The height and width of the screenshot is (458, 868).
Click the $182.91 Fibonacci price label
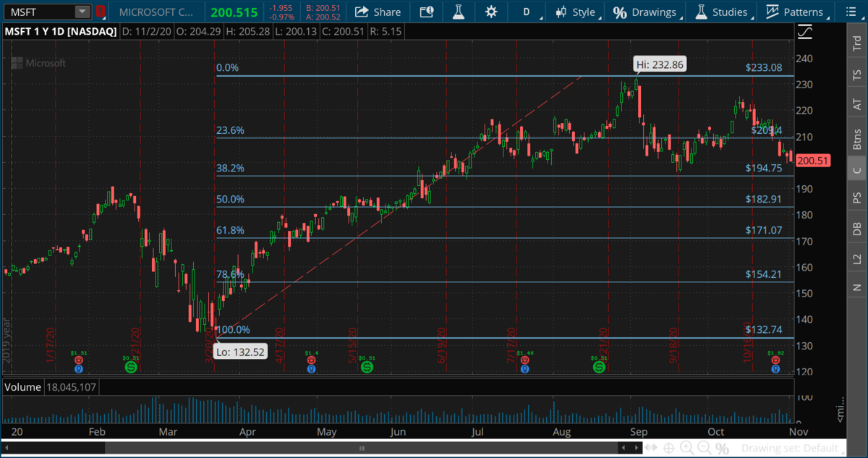(764, 199)
